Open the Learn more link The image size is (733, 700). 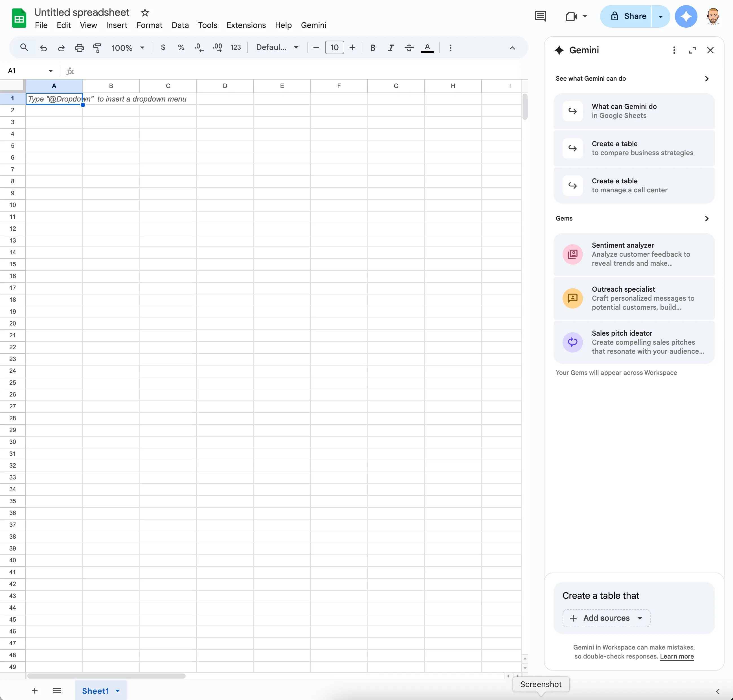[677, 656]
